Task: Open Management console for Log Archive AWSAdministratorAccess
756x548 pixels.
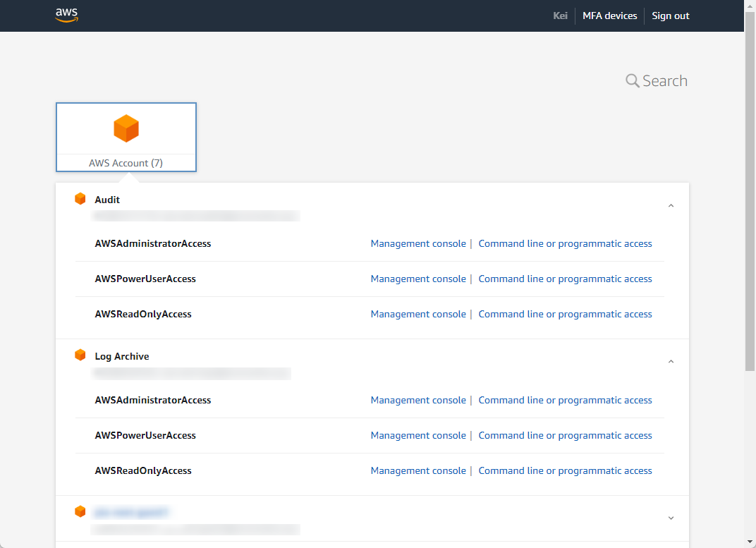Action: (418, 400)
